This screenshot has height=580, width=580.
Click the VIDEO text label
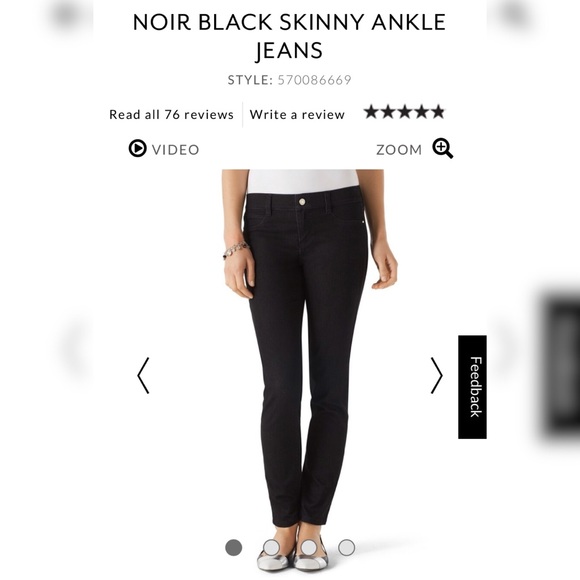(176, 150)
